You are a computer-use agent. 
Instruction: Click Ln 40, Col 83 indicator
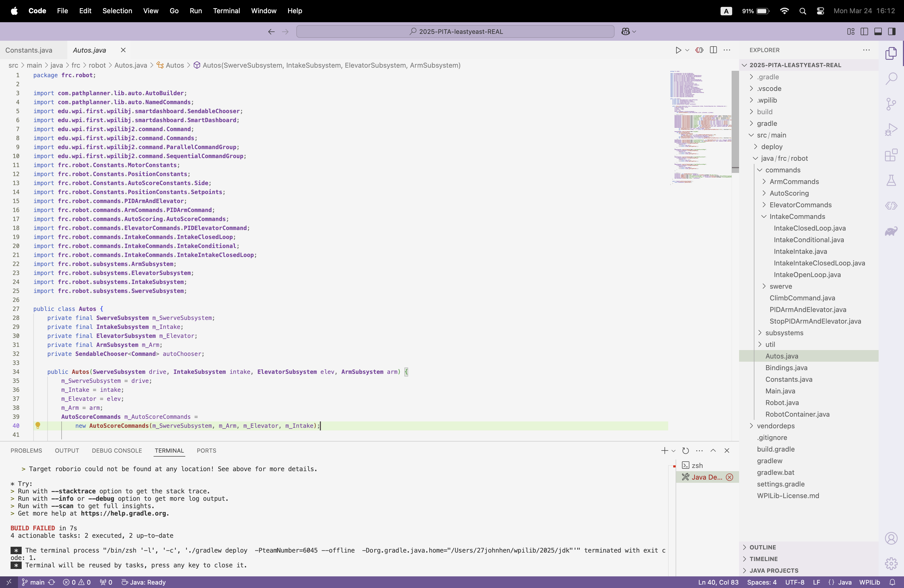718,582
